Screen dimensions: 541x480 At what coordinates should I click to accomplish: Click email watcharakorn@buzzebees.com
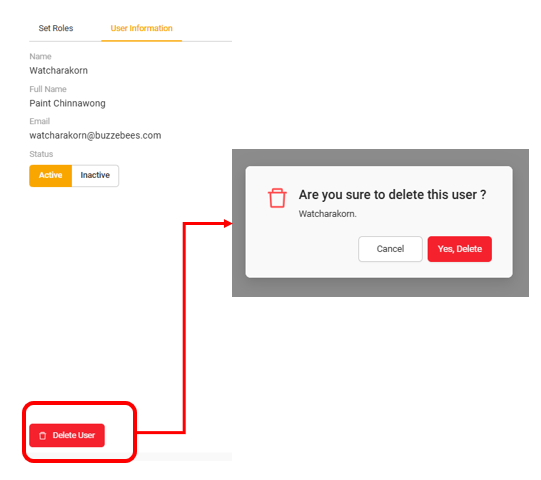pos(95,135)
